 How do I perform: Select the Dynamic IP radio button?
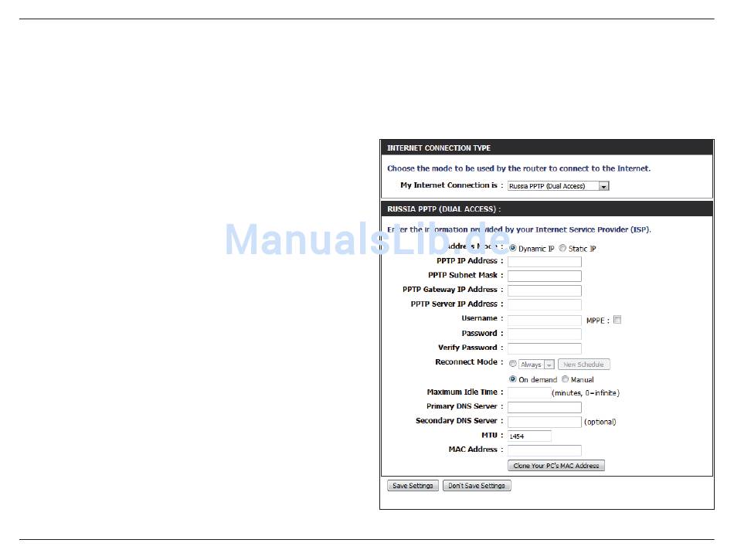(x=512, y=248)
